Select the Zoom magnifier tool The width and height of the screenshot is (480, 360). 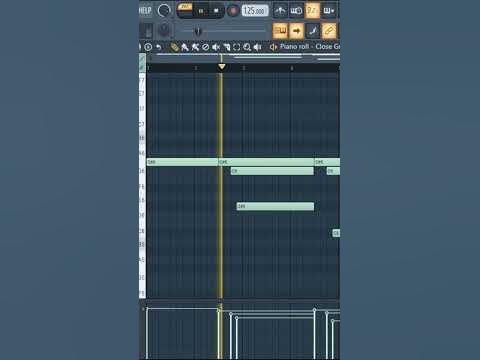(247, 47)
